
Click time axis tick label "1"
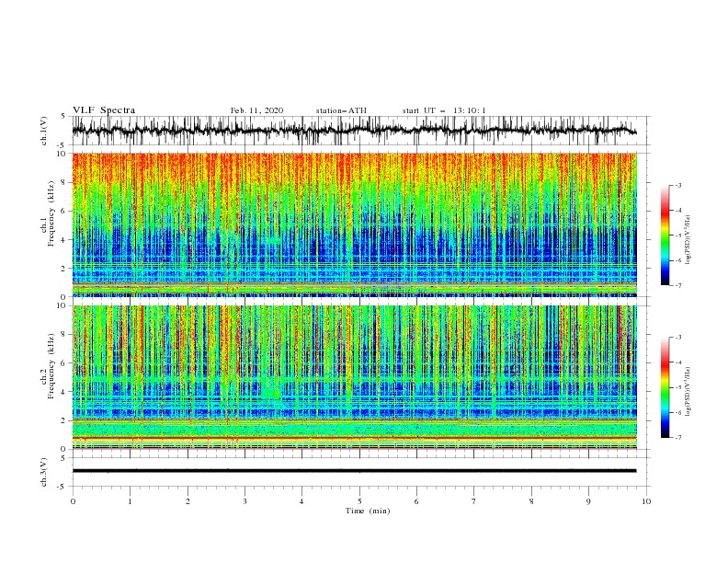(x=130, y=501)
